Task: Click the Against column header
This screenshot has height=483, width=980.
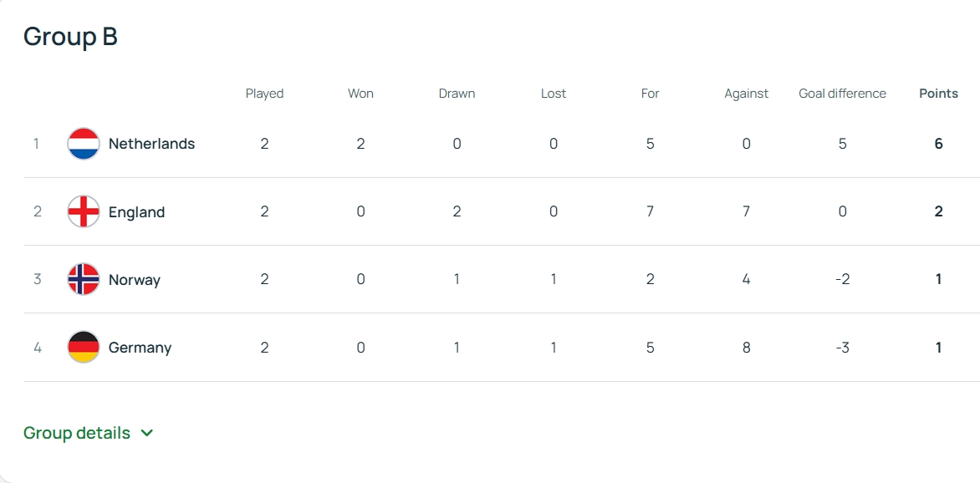Action: [x=746, y=94]
